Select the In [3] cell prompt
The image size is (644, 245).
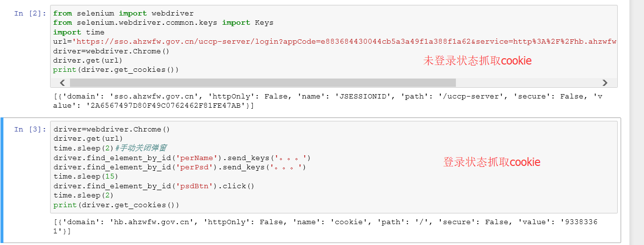click(30, 130)
